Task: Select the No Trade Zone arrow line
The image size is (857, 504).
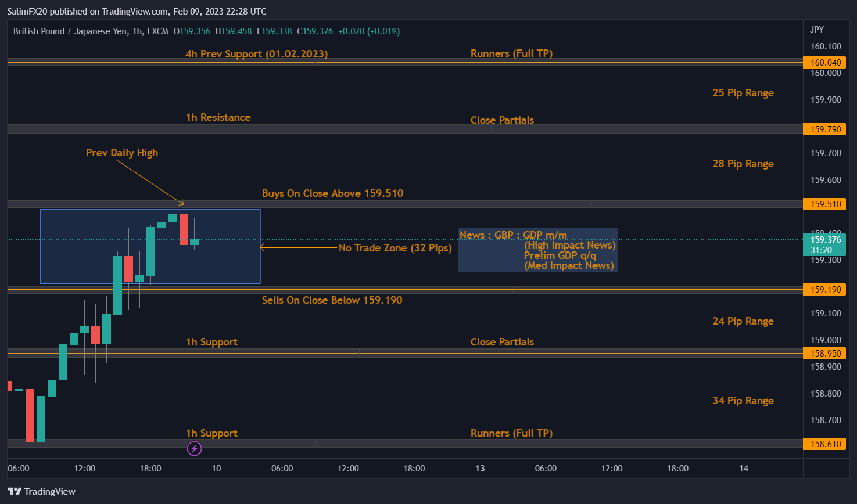Action: point(299,247)
